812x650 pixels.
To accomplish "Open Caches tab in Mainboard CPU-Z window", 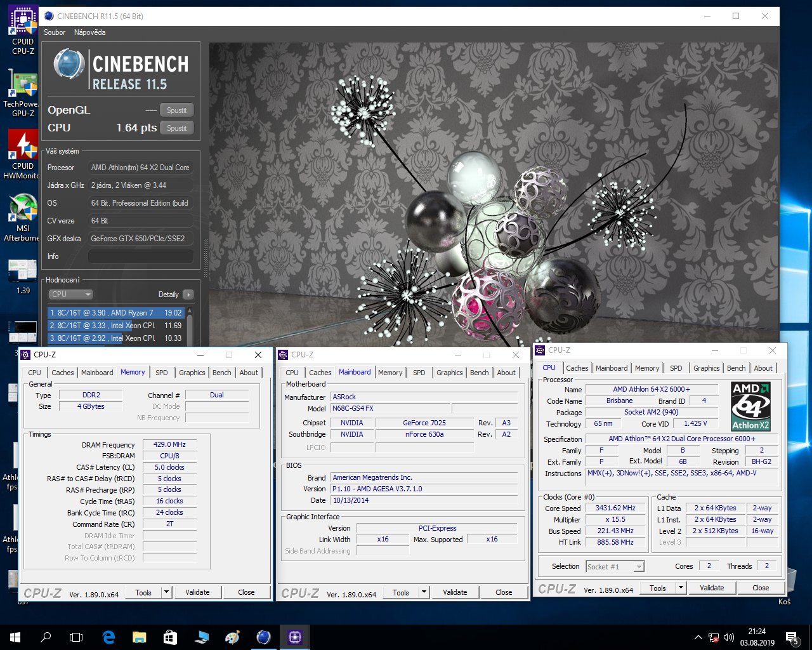I will 320,373.
